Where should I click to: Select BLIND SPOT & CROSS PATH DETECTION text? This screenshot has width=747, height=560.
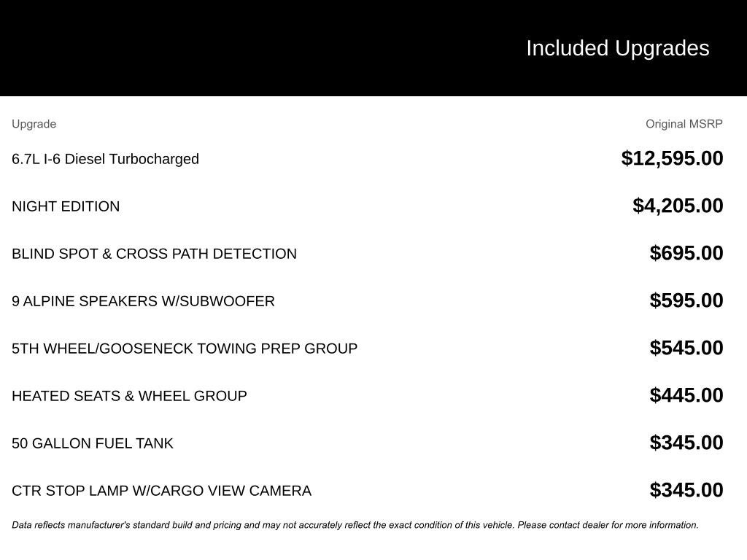(154, 254)
